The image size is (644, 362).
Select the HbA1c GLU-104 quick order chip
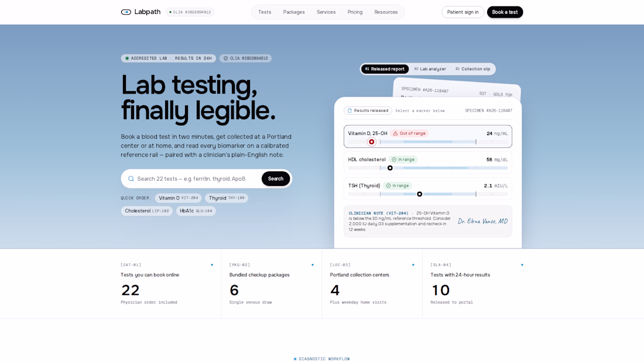coord(196,211)
